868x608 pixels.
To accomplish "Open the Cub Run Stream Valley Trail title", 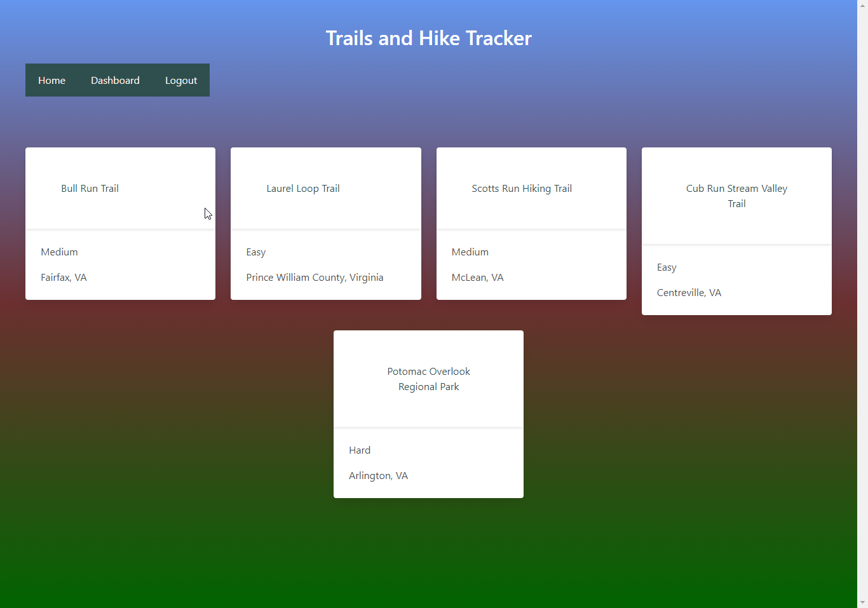I will [736, 196].
